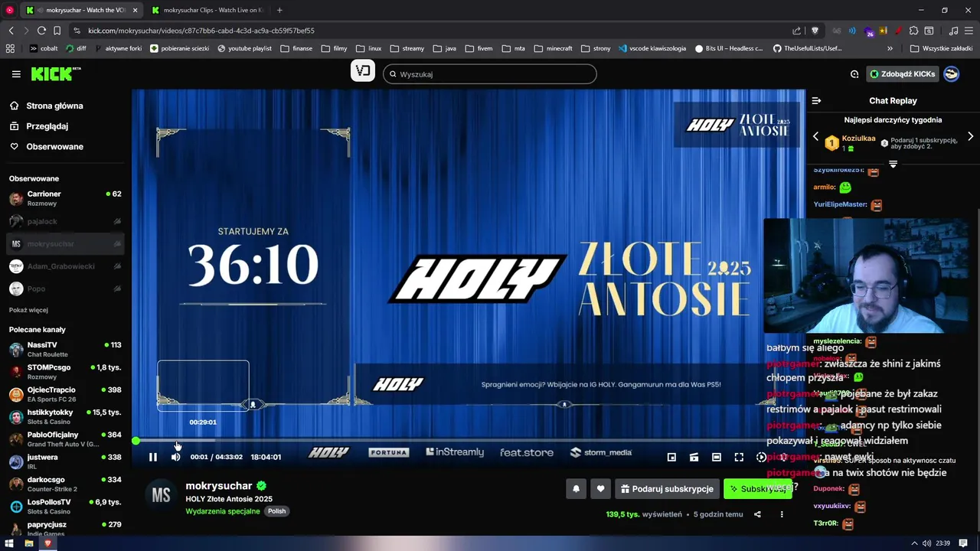Collapse the Chat Replay panel
Viewport: 980px width, 551px height.
(816, 100)
